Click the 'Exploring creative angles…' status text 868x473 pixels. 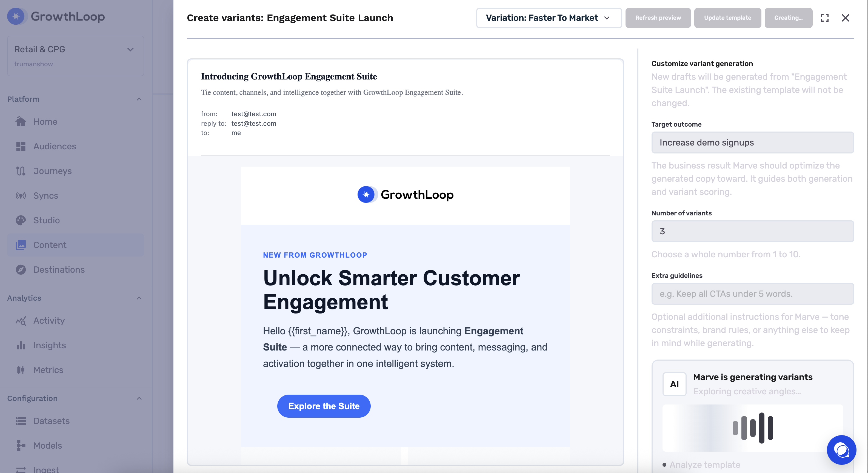click(x=747, y=391)
